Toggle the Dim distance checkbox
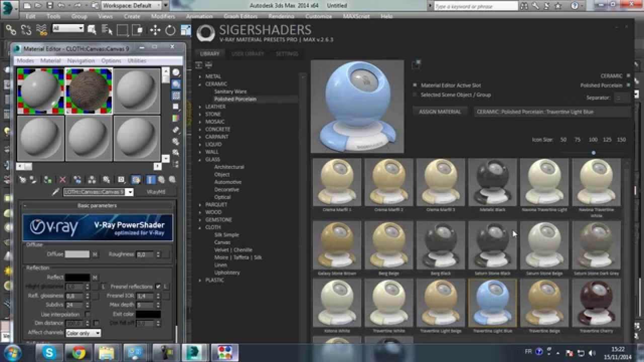 click(x=96, y=323)
